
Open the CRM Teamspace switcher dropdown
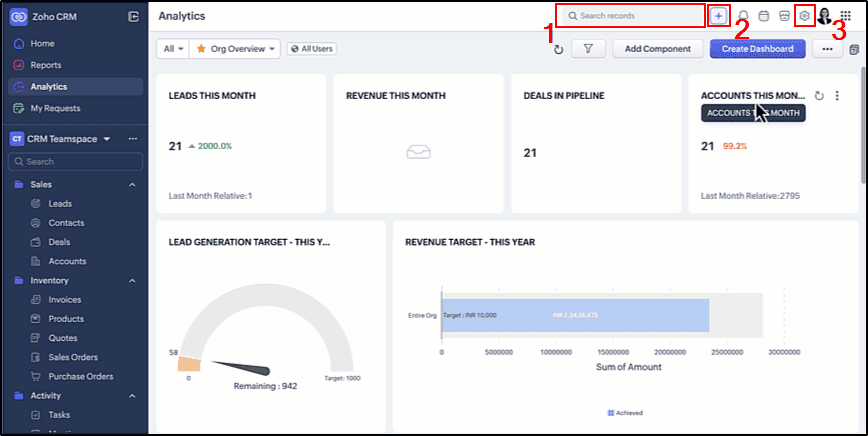pyautogui.click(x=107, y=138)
